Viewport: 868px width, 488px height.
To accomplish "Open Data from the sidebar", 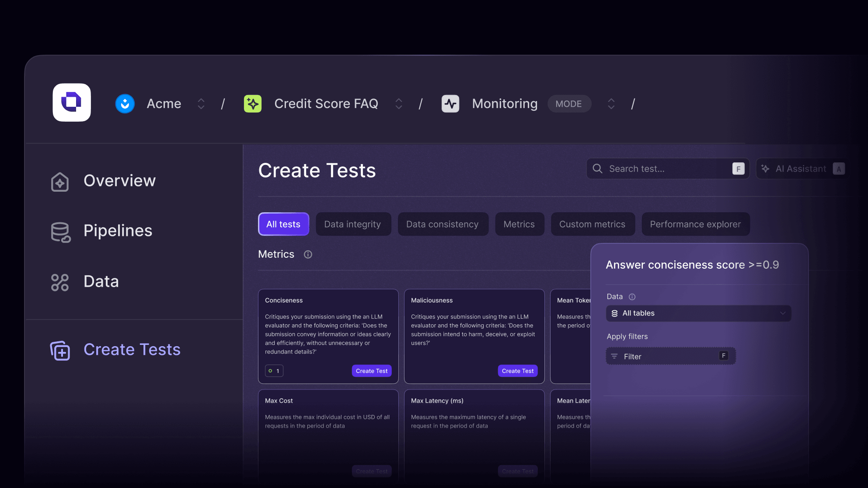I will 101,282.
